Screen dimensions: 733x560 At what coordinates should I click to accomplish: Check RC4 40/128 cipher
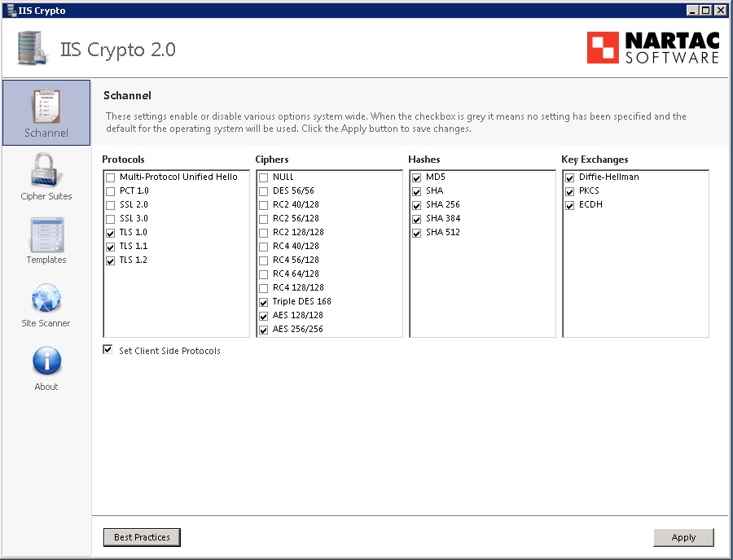coord(264,247)
